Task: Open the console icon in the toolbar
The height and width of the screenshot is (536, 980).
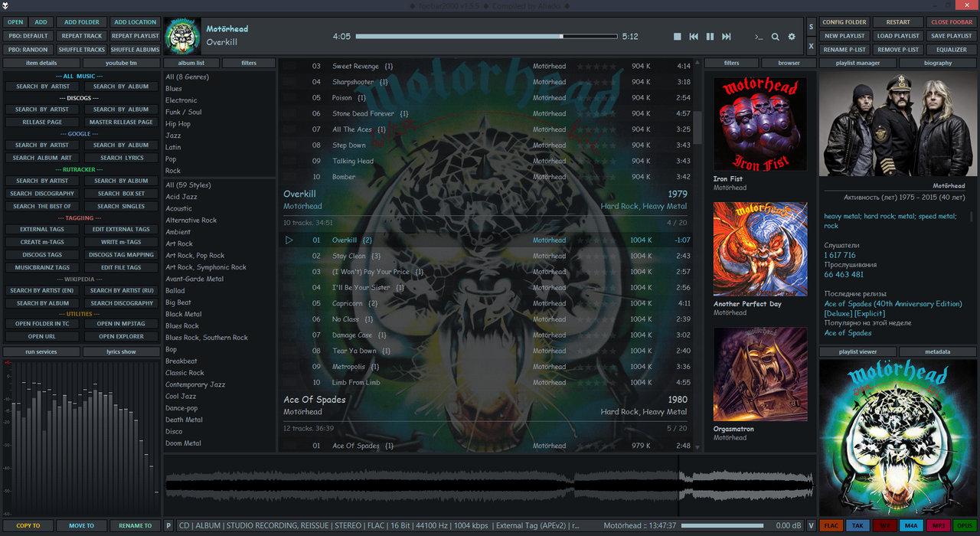Action: coord(759,37)
